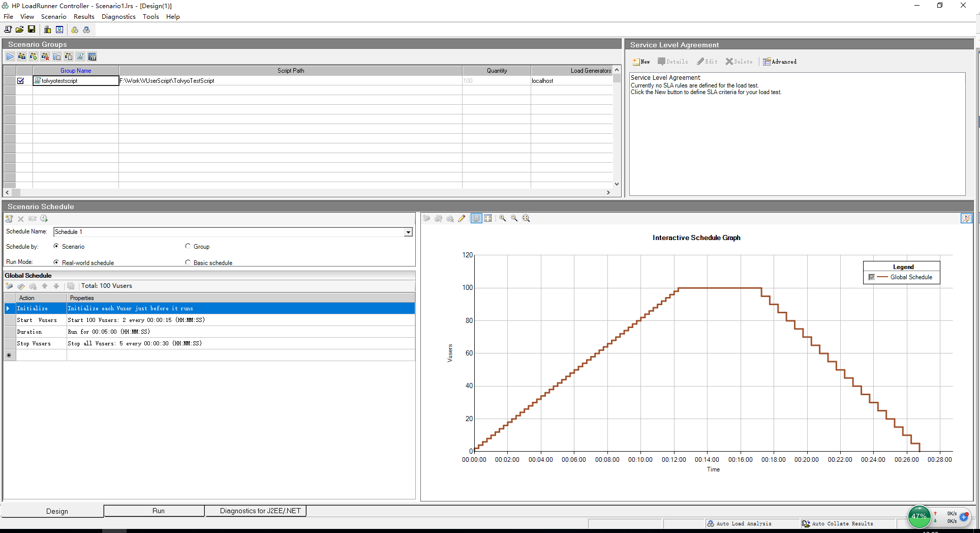Click Auto Load Analysis in status bar

click(x=740, y=523)
